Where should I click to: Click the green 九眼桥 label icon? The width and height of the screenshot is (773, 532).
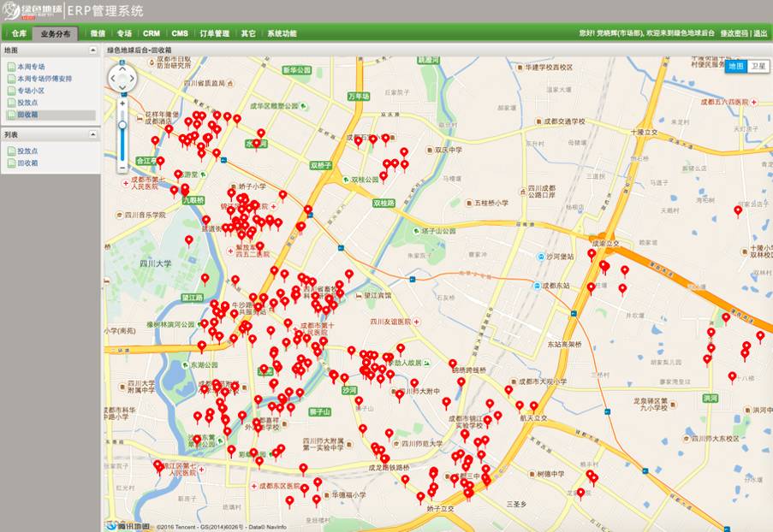pyautogui.click(x=193, y=200)
